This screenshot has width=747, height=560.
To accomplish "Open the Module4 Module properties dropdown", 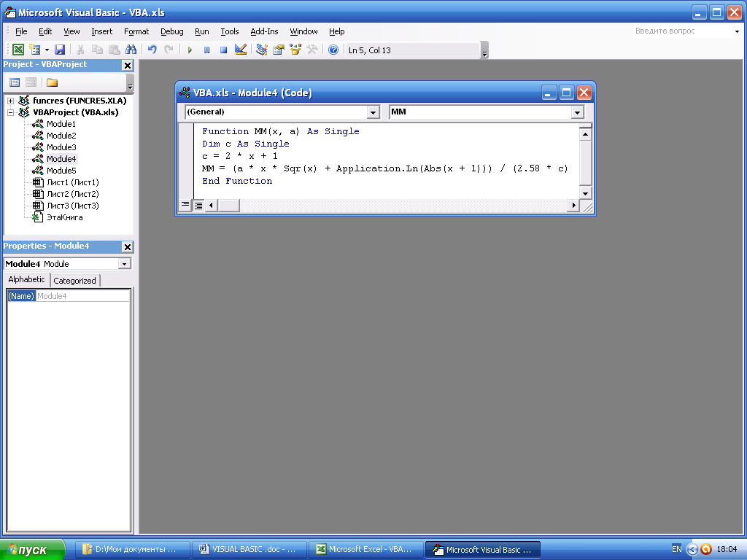I will coord(124,264).
